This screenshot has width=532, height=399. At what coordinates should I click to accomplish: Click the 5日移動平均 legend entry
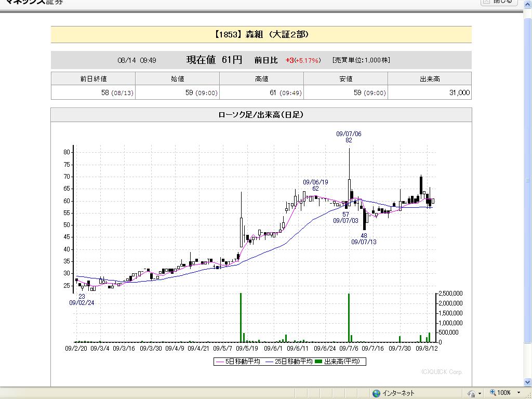tap(237, 362)
